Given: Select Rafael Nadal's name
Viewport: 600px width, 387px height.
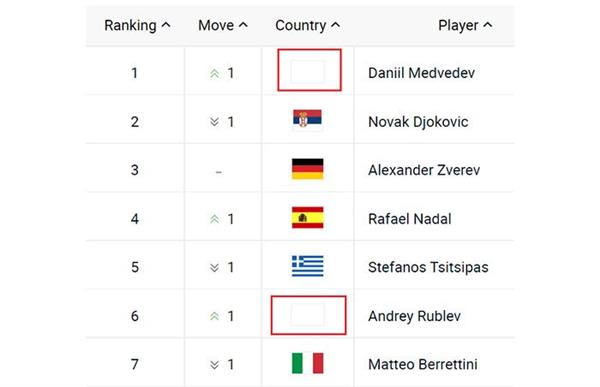Looking at the screenshot, I should click(409, 219).
